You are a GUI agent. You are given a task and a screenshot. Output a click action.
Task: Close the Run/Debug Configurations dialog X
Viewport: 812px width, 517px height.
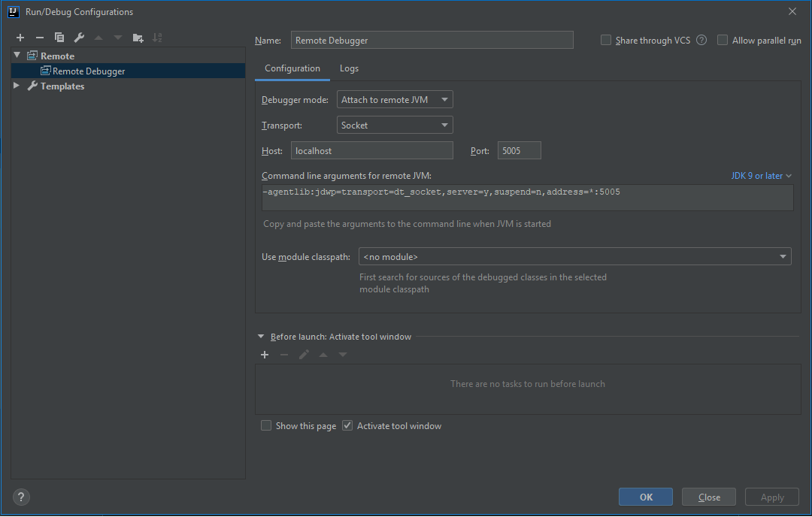tap(792, 11)
